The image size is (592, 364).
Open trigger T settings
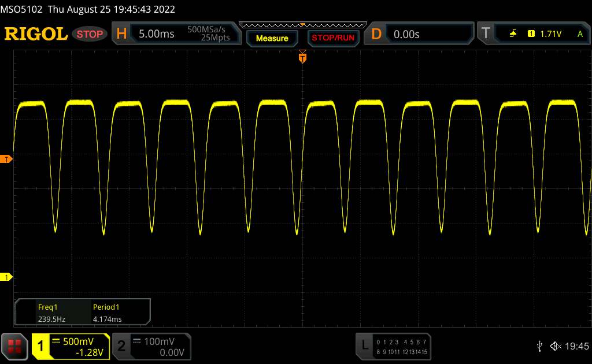(486, 34)
